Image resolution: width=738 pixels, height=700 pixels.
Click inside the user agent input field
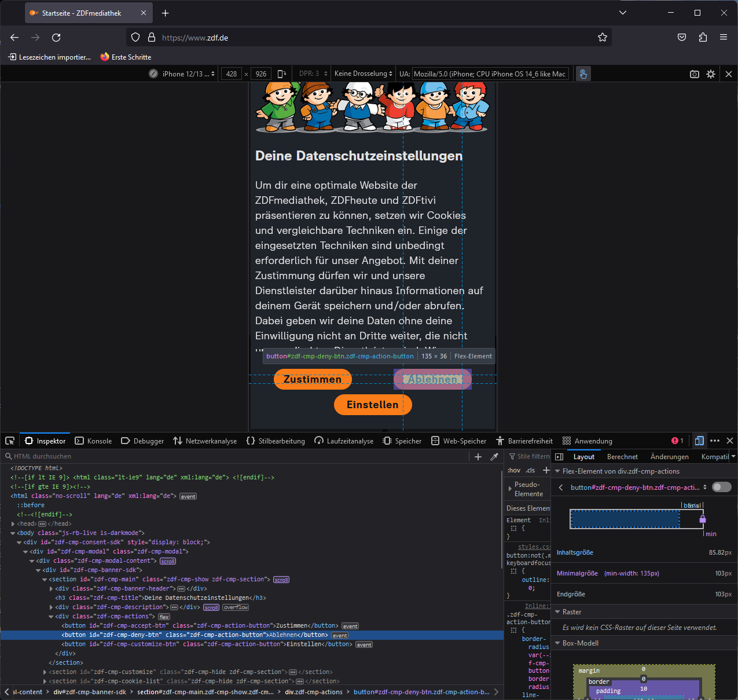490,74
